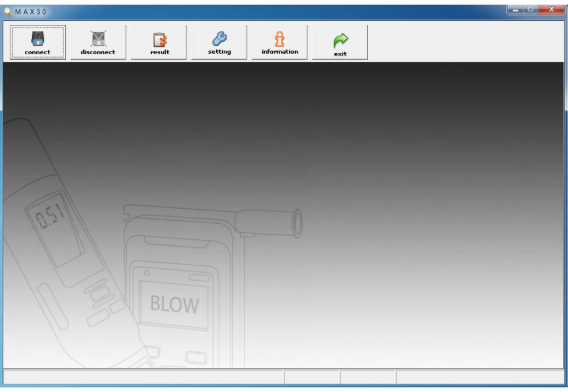Click the connect device icon
This screenshot has width=568, height=392.
(37, 38)
